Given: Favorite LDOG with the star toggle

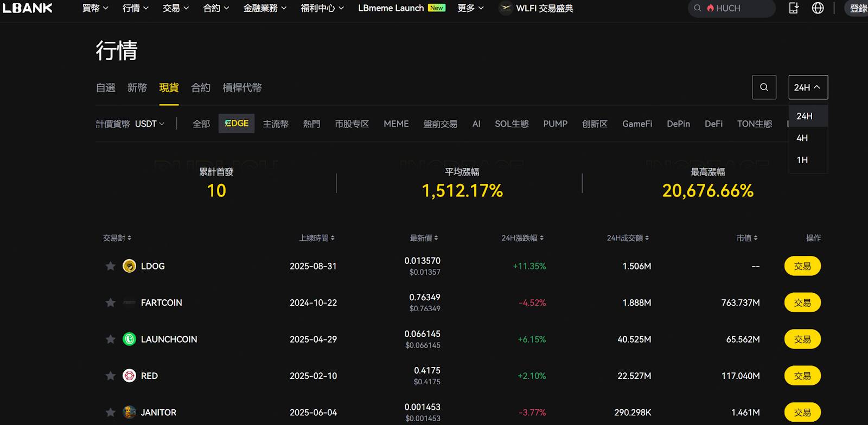Looking at the screenshot, I should 111,266.
